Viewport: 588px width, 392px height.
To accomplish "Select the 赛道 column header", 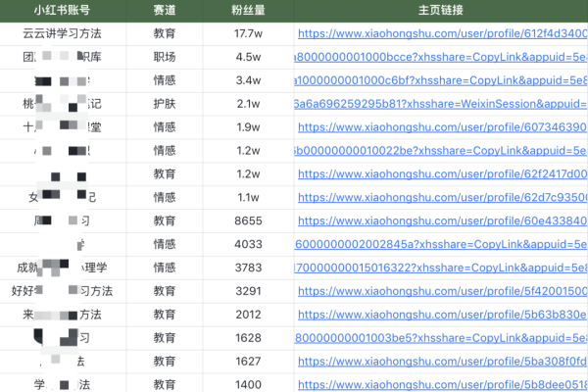I will click(x=165, y=10).
